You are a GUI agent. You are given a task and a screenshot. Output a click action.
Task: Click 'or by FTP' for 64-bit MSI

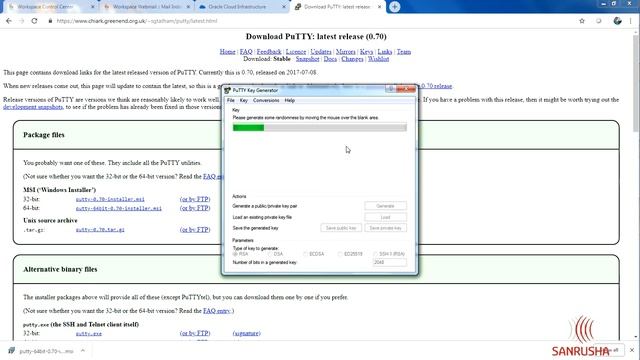click(x=195, y=208)
